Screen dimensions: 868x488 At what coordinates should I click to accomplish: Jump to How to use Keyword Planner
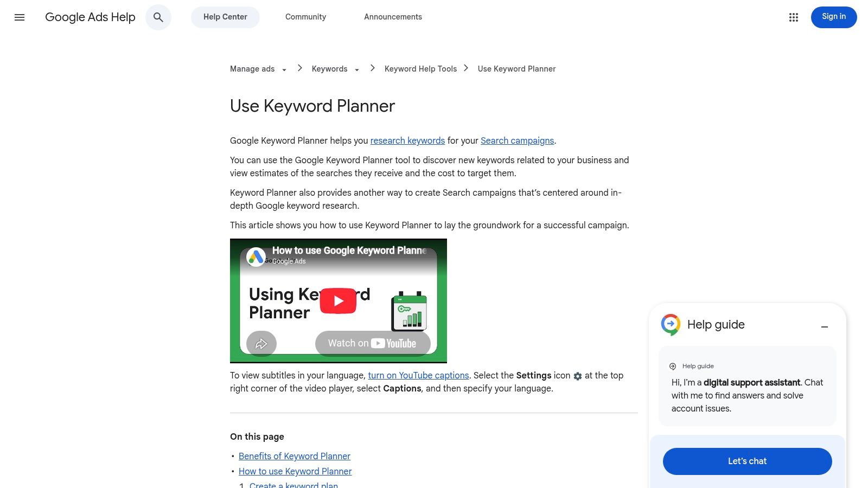click(x=295, y=472)
